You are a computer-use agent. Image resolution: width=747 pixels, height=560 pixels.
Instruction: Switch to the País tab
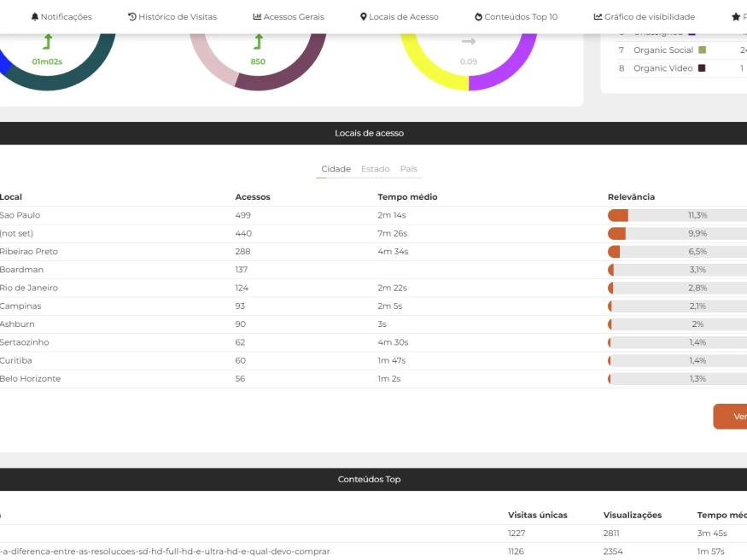408,169
